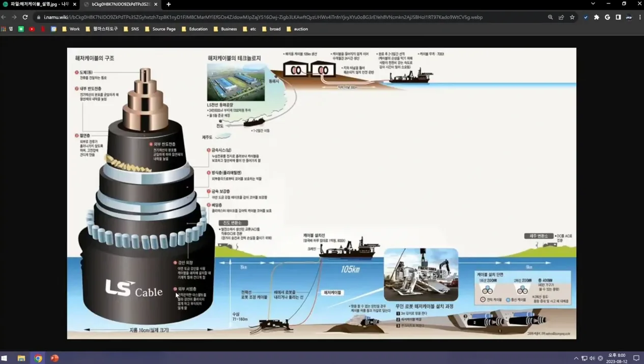Open the auction bookmark folder
This screenshot has height=364, width=644.
click(x=297, y=29)
